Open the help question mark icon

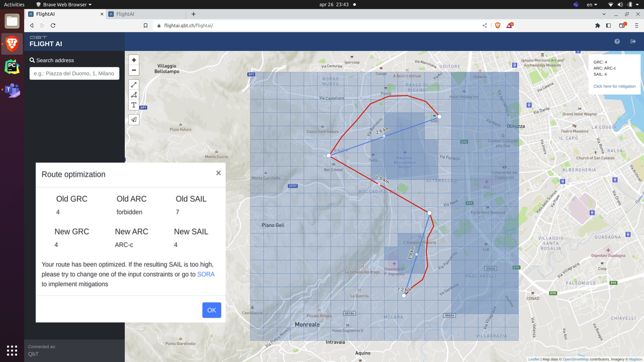pyautogui.click(x=617, y=41)
